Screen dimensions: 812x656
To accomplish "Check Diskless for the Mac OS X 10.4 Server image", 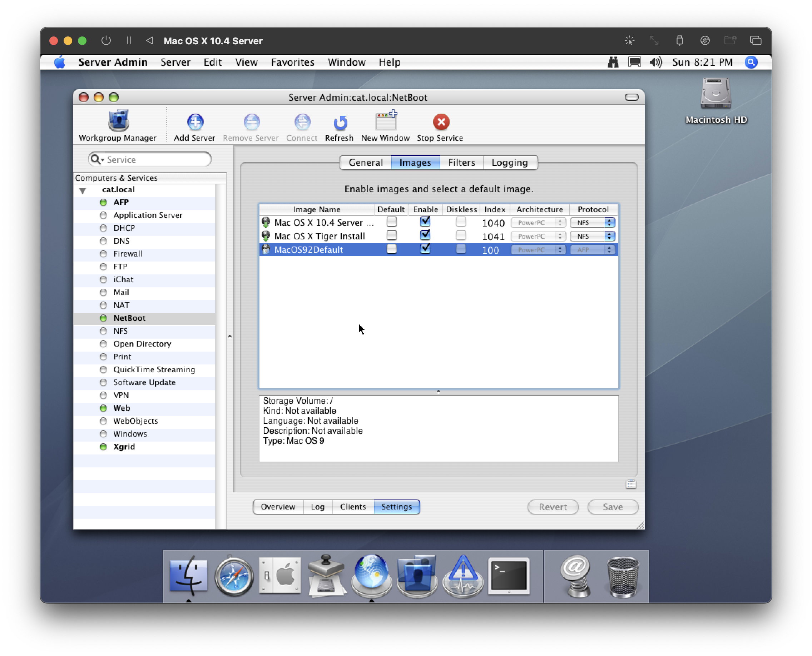I will 460,222.
